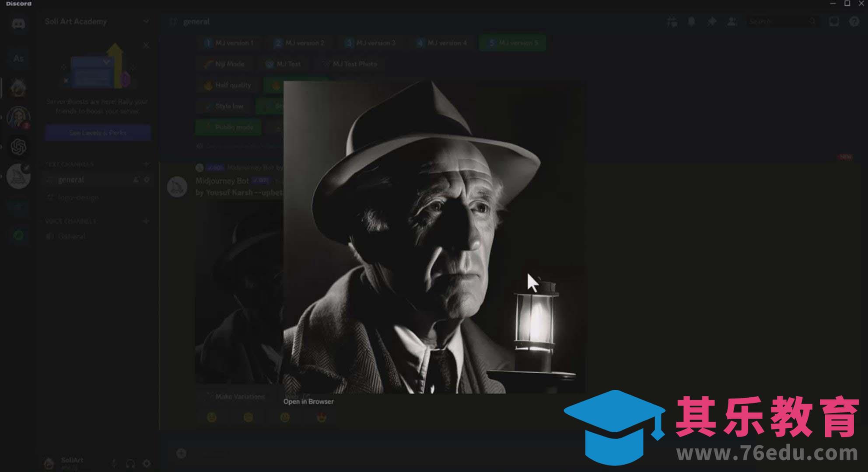The image size is (868, 472).
Task: Toggle deafen headphones in user panel
Action: click(x=130, y=463)
